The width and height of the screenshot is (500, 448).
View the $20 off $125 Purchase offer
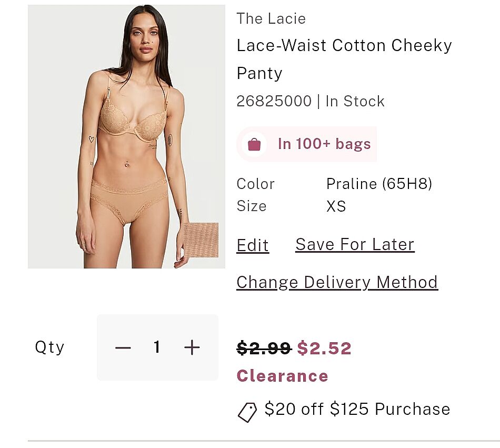coord(357,409)
